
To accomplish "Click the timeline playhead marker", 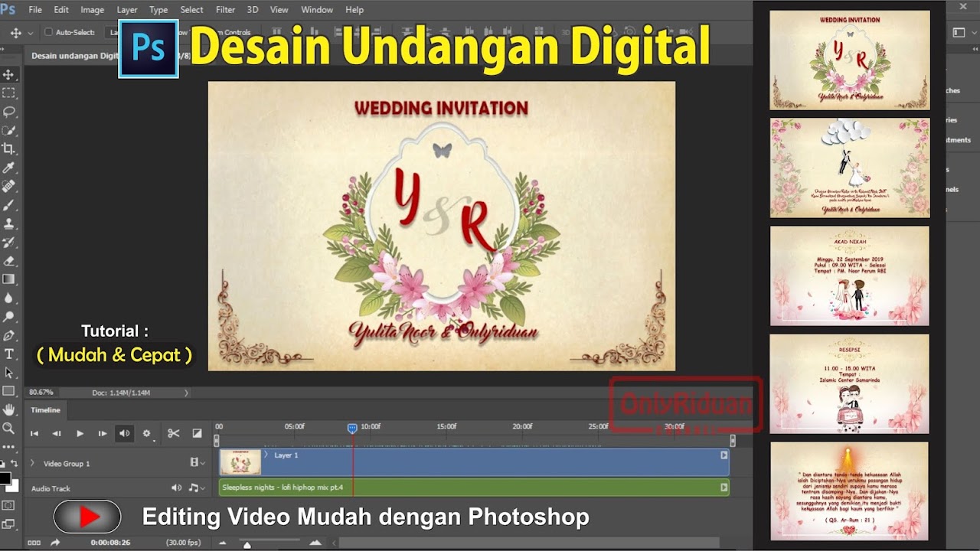I will coord(352,428).
